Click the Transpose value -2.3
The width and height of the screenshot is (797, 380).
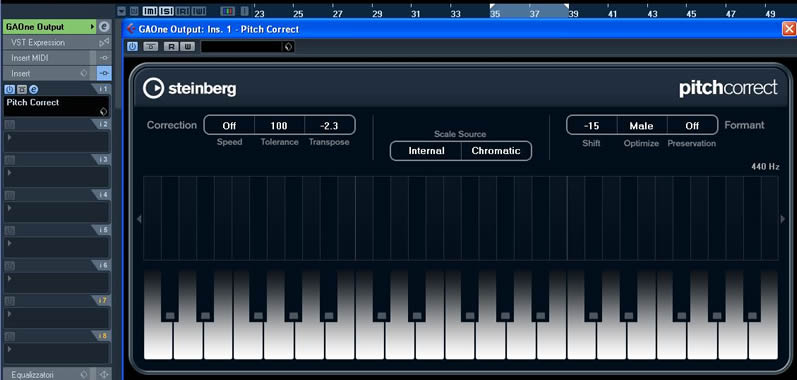click(x=329, y=125)
